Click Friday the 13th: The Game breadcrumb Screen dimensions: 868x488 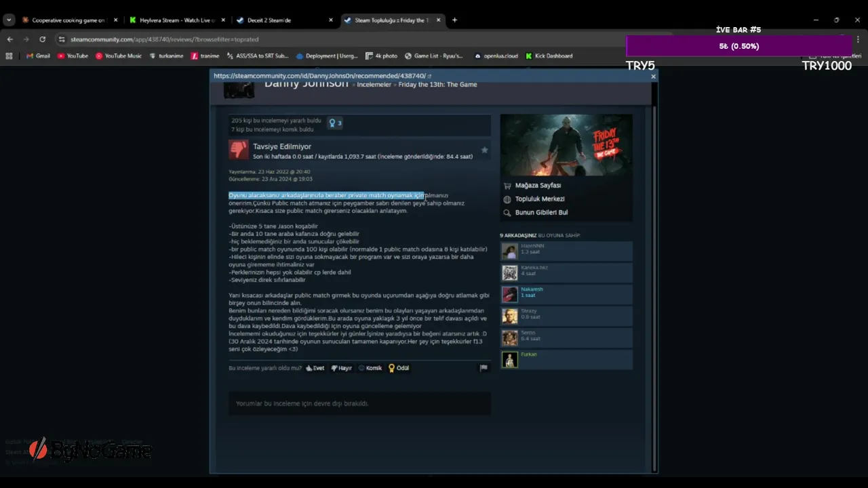[437, 85]
